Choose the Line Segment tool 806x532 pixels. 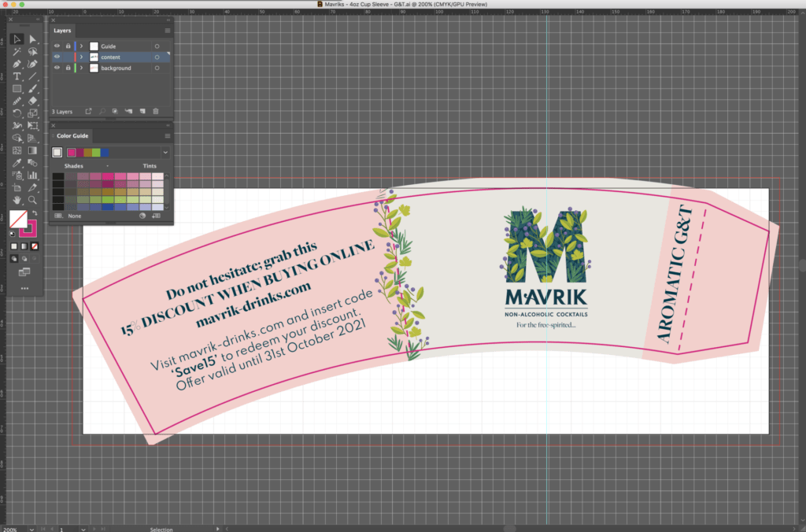click(32, 76)
